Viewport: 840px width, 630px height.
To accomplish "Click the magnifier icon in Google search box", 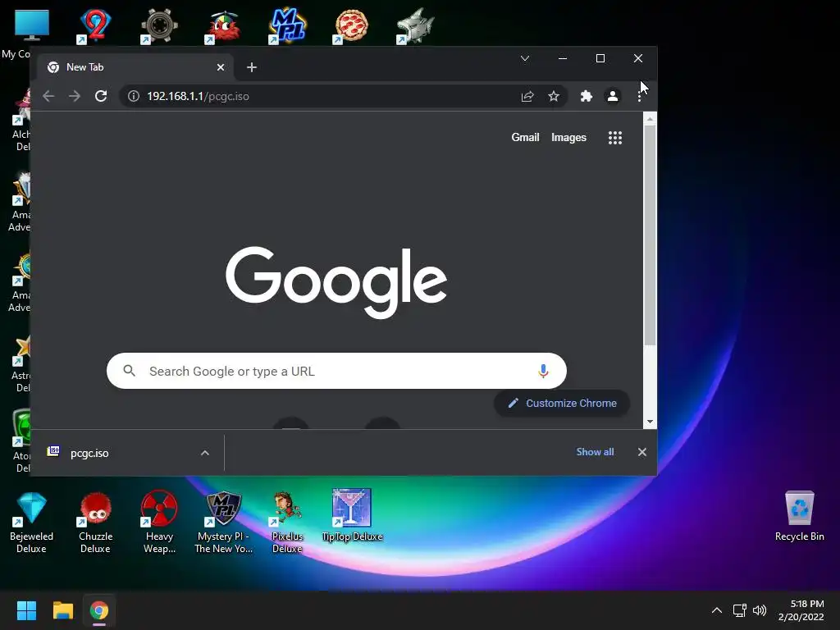I will [129, 371].
